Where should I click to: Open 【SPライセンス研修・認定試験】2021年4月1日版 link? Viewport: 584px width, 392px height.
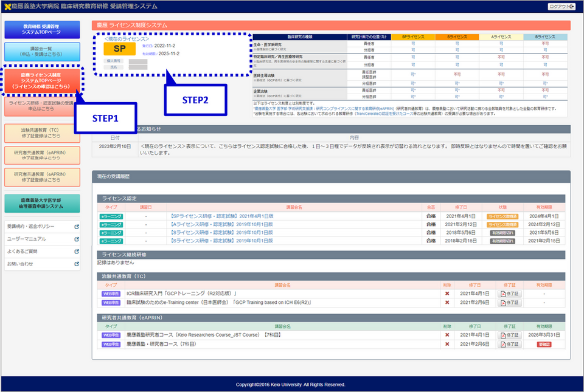[x=221, y=216]
